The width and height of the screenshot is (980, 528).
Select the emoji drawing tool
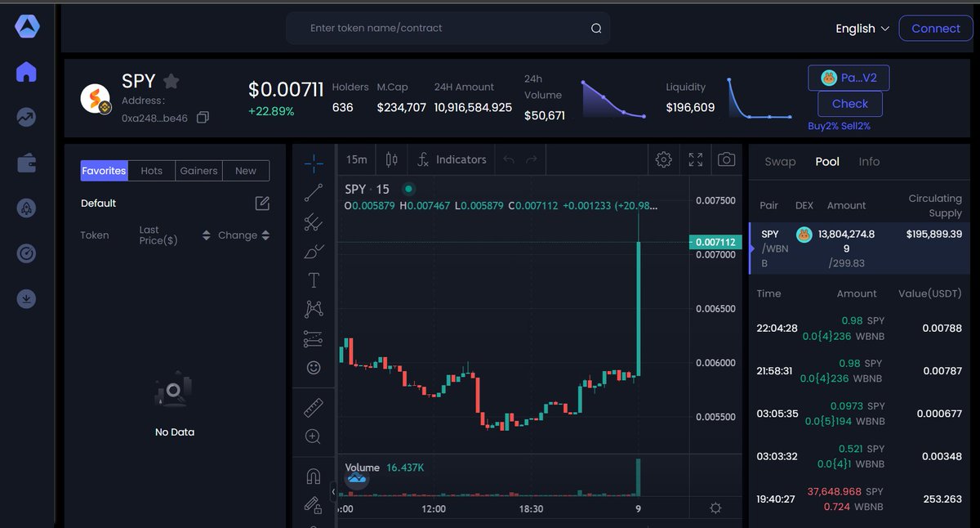[x=313, y=368]
